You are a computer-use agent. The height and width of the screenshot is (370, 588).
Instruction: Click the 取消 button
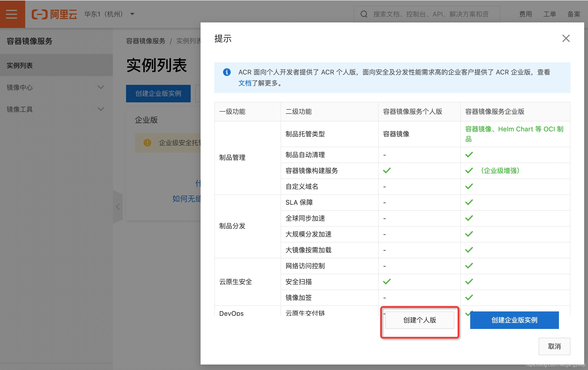(x=554, y=346)
